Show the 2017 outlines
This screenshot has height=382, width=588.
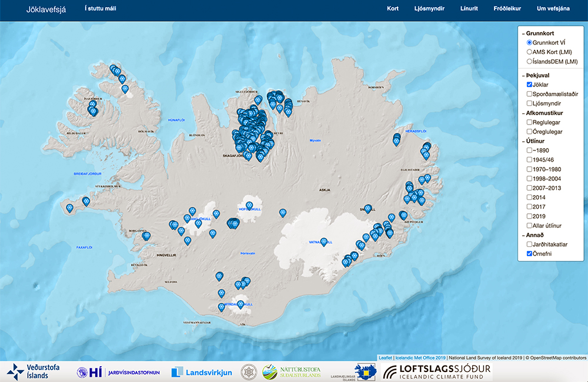coord(529,207)
